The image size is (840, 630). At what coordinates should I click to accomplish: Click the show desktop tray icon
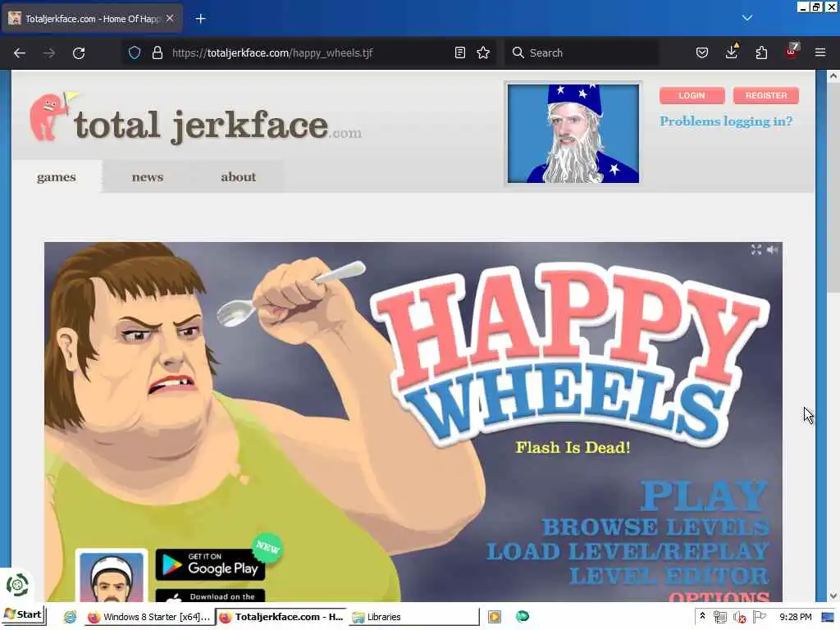point(828,617)
